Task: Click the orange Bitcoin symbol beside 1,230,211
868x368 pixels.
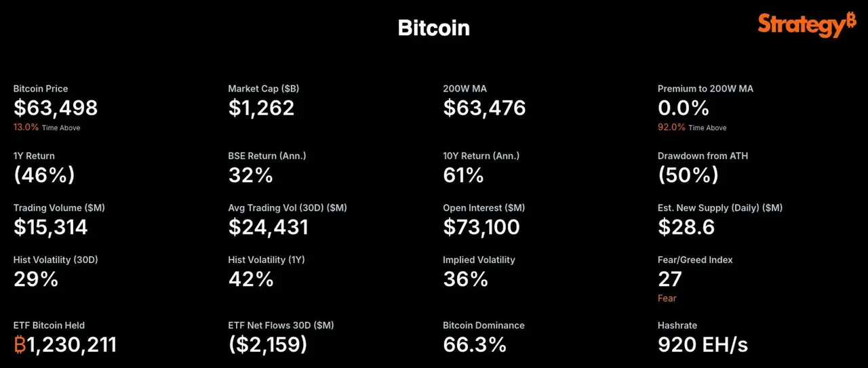Action: pyautogui.click(x=20, y=344)
